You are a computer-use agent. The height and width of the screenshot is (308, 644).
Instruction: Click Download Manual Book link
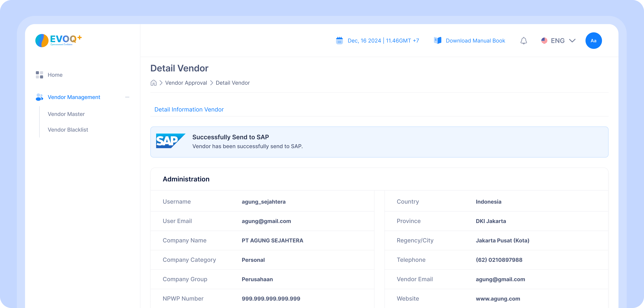(x=475, y=40)
